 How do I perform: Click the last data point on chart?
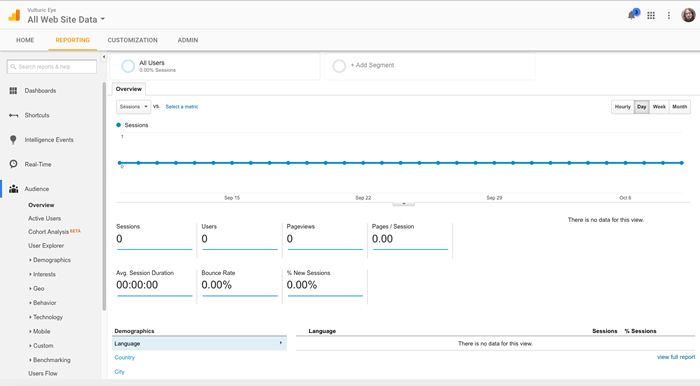(x=682, y=163)
